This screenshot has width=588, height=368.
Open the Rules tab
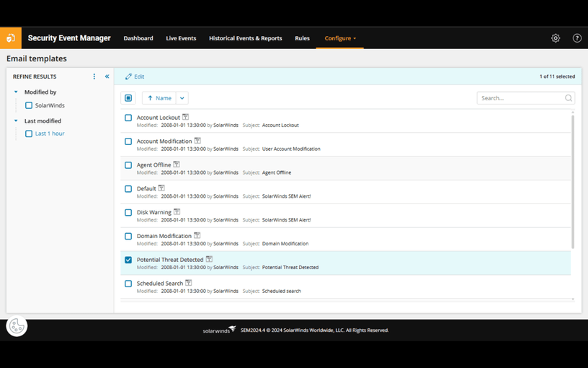[302, 38]
